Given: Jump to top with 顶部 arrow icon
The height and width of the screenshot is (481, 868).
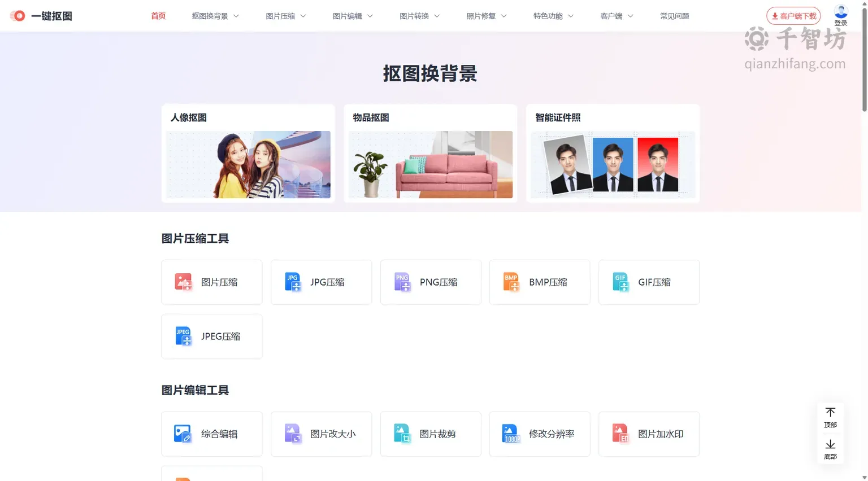Looking at the screenshot, I should 830,413.
